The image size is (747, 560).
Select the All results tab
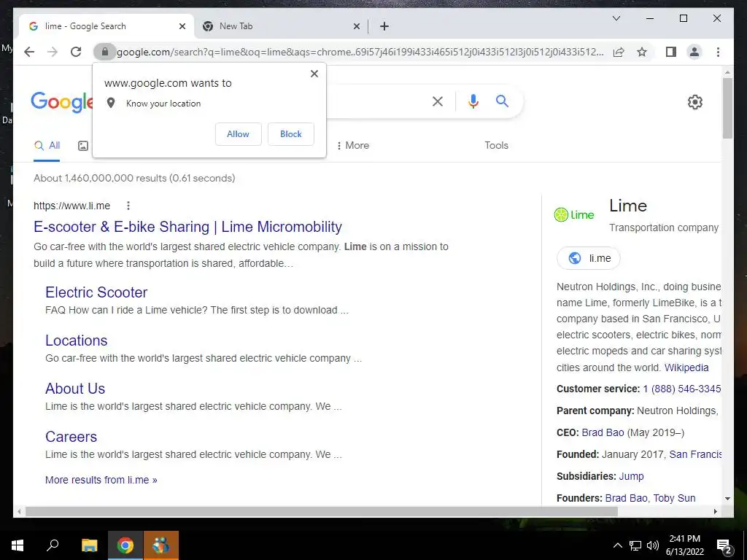pyautogui.click(x=47, y=146)
